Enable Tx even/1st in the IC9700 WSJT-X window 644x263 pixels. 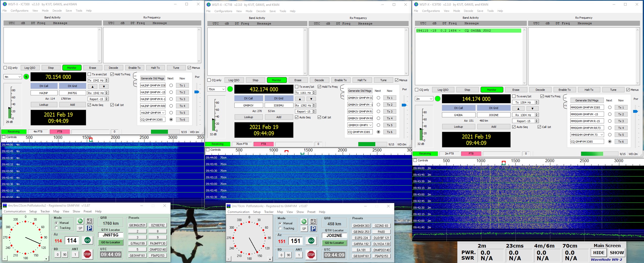pos(514,96)
